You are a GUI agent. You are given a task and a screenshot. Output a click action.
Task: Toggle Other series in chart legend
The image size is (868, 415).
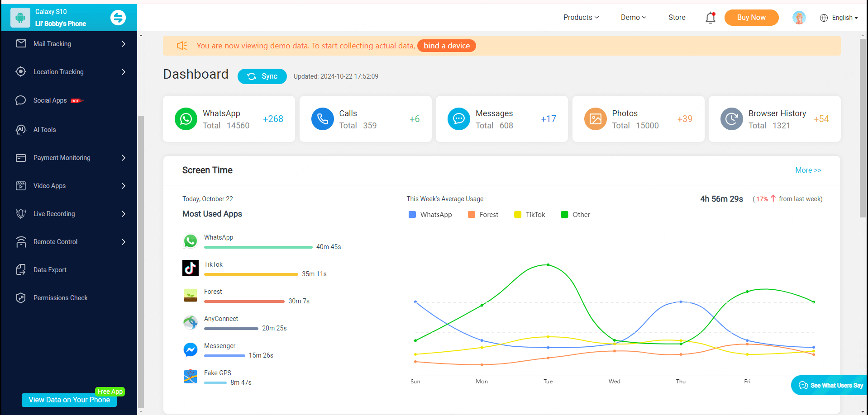576,215
